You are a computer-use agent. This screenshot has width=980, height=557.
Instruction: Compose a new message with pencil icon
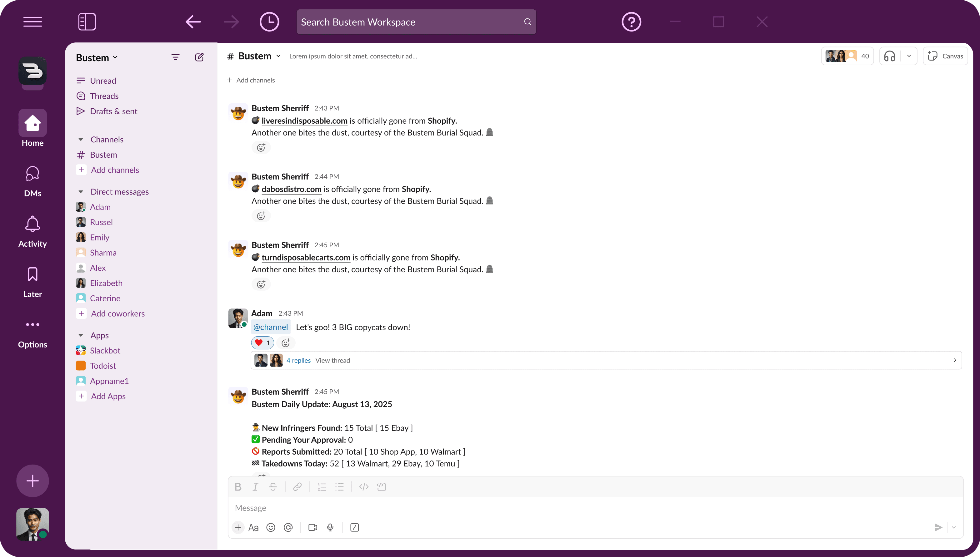pyautogui.click(x=199, y=57)
